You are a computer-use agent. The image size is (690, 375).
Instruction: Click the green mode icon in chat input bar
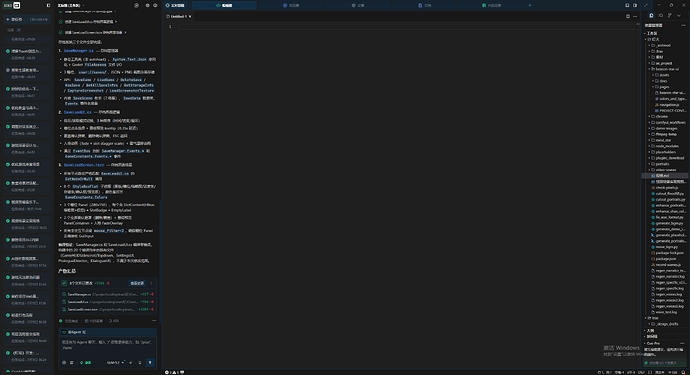(x=85, y=363)
